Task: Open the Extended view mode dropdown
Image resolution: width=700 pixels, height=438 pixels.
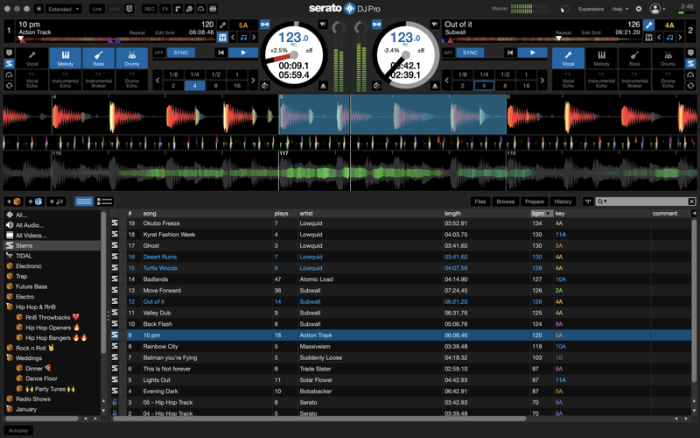Action: [x=63, y=8]
